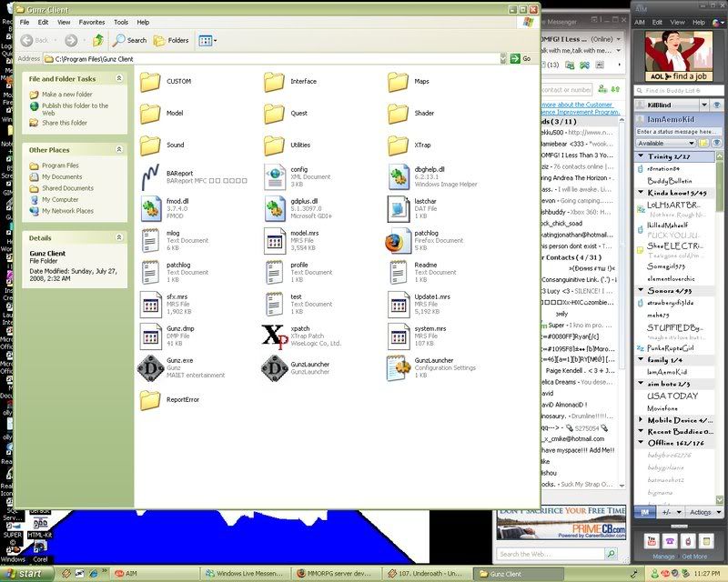The width and height of the screenshot is (728, 582).
Task: Open the Actions dropdown in AIM
Action: click(x=703, y=512)
